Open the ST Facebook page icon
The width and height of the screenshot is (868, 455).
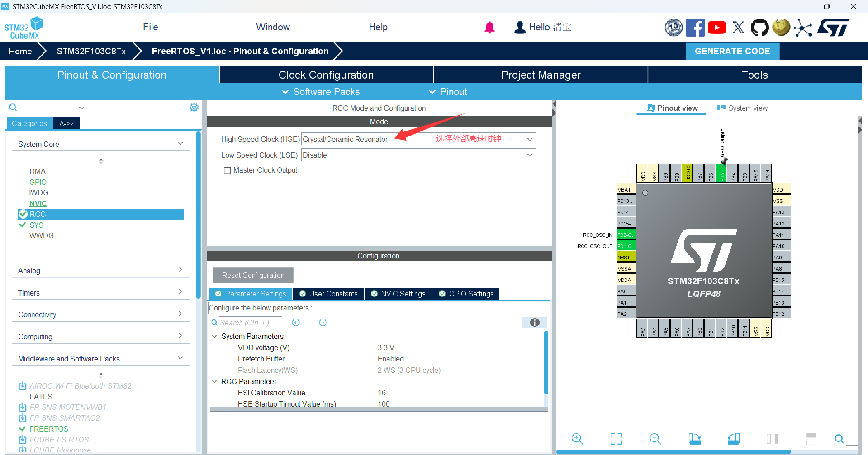[x=695, y=27]
